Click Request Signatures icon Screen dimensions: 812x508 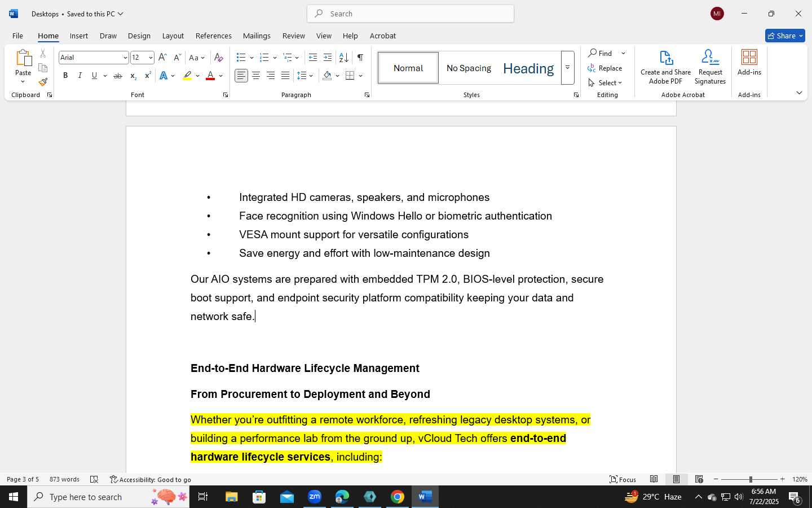(710, 67)
